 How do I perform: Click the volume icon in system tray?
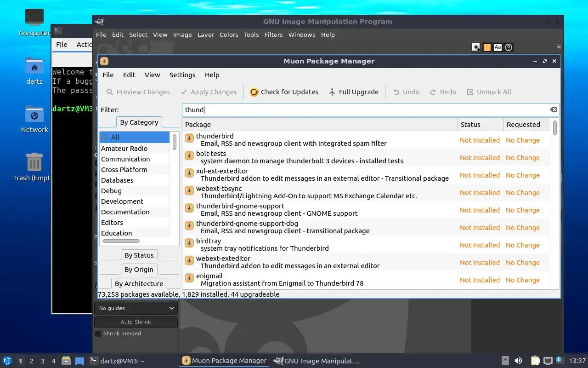tap(518, 361)
